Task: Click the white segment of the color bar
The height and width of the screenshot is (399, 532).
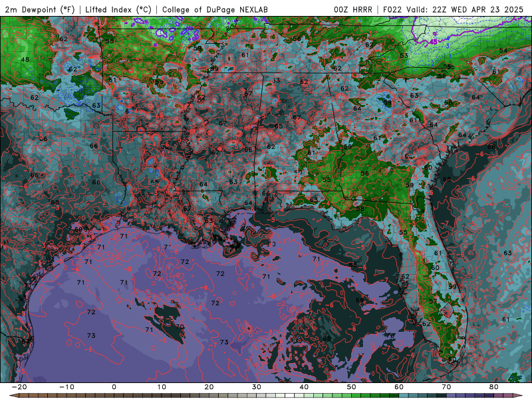Action: click(x=290, y=396)
